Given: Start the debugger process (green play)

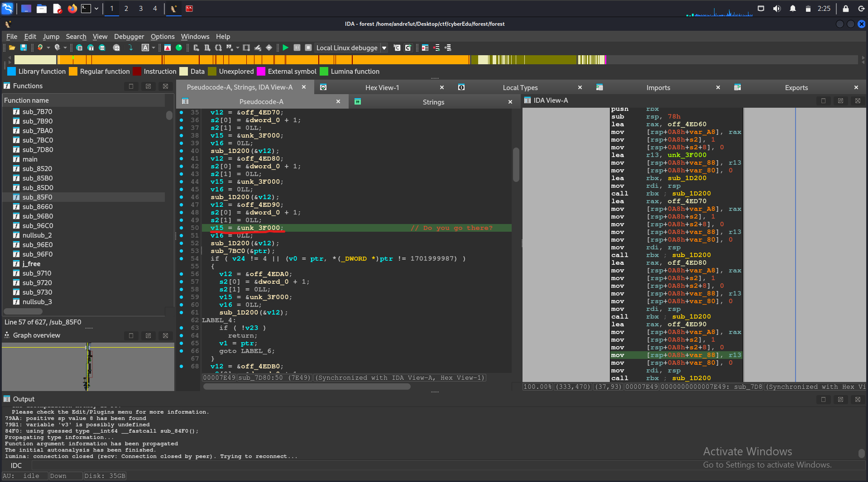Looking at the screenshot, I should [285, 48].
